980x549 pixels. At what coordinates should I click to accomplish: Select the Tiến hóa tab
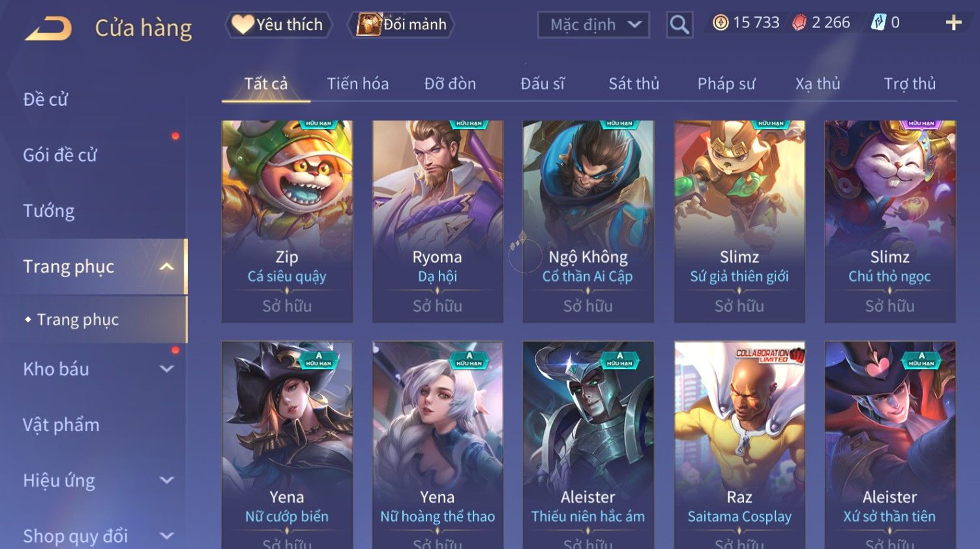click(358, 83)
